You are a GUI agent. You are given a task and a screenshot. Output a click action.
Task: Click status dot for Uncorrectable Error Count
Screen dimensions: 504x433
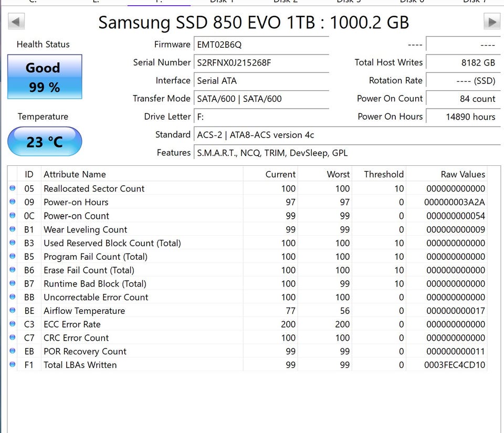pyautogui.click(x=13, y=297)
